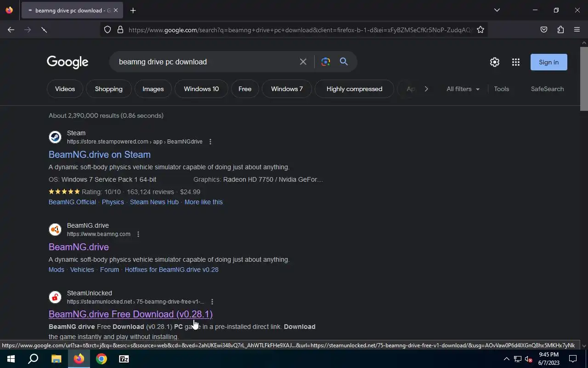This screenshot has width=588, height=368.
Task: Open the BeamNG.Official sublink
Action: click(72, 202)
